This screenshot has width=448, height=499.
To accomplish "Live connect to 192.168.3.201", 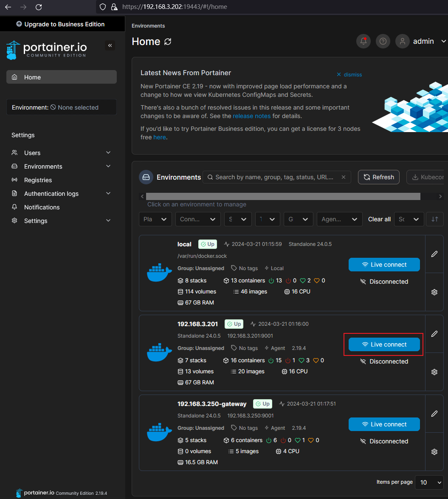I will coord(384,345).
